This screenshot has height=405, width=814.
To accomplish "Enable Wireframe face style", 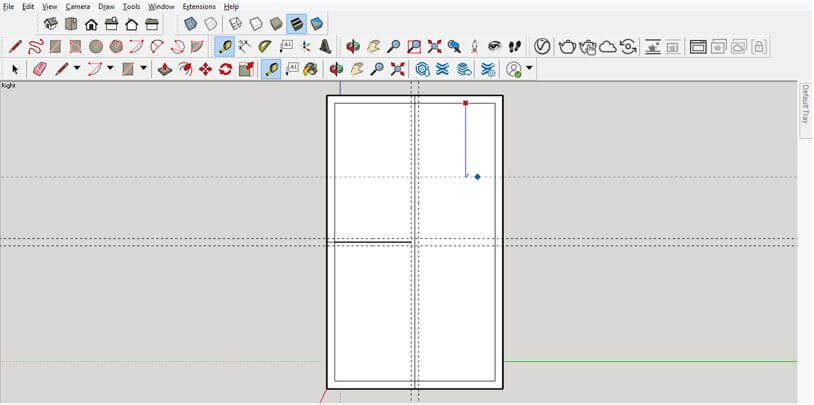I will [x=235, y=24].
